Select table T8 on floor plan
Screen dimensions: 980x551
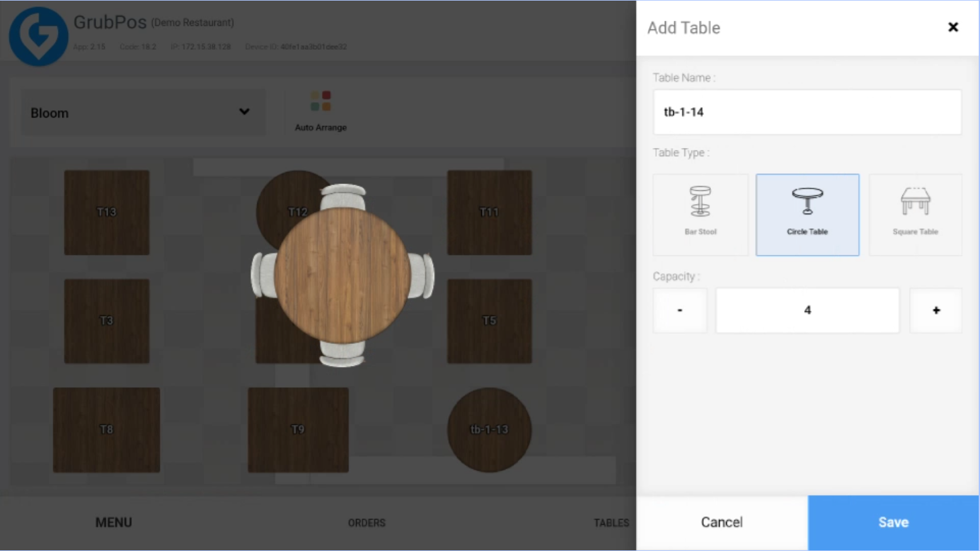(x=107, y=430)
